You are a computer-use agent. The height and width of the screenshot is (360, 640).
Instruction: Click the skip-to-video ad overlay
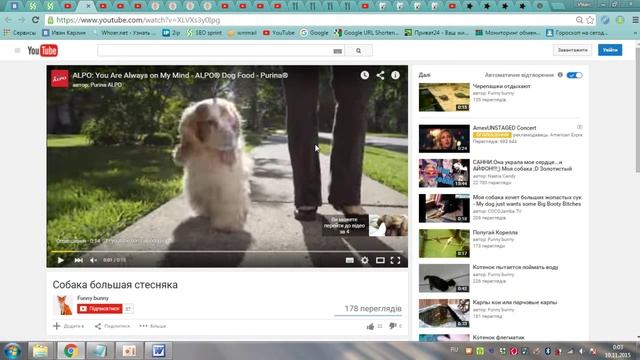364,225
